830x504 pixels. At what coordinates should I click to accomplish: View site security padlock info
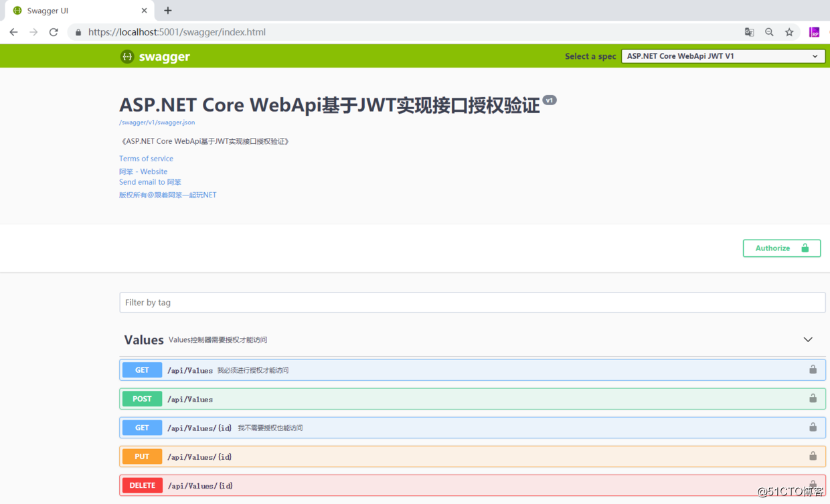coord(78,32)
